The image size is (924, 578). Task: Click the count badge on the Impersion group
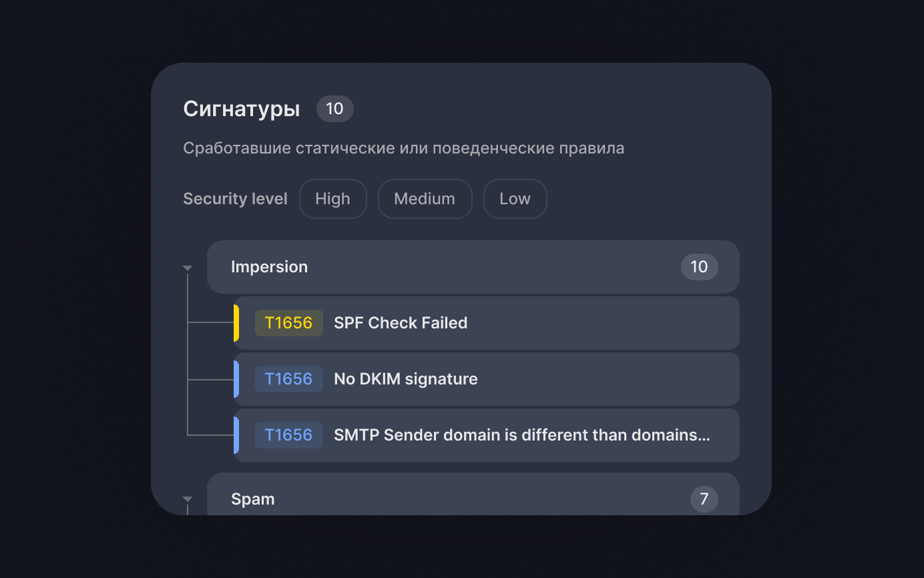[x=699, y=266]
